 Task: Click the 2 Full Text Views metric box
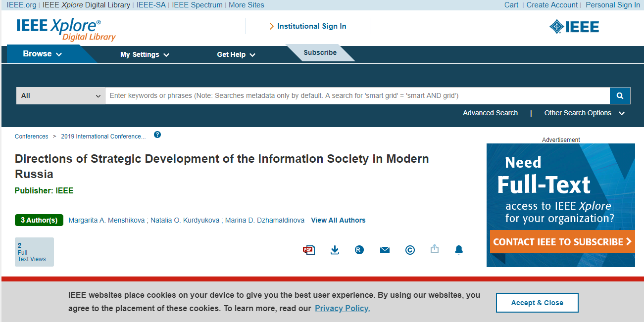(34, 252)
